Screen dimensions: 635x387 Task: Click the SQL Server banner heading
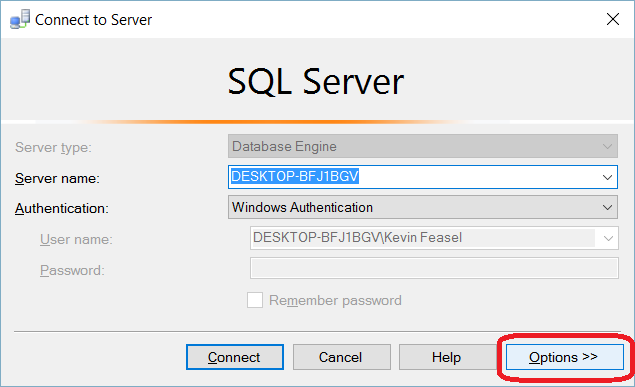[316, 82]
